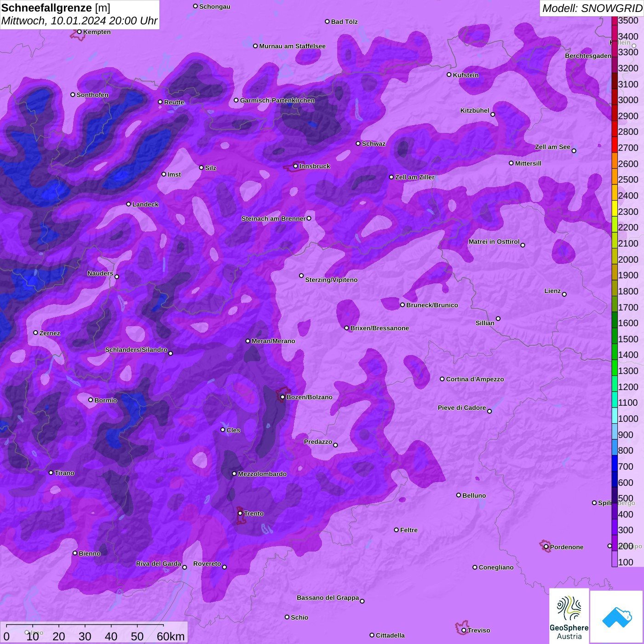The width and height of the screenshot is (644, 644).
Task: Click the date 'Mittwoch, 10.01.2024 20:00 Uhr'
Action: 79,21
